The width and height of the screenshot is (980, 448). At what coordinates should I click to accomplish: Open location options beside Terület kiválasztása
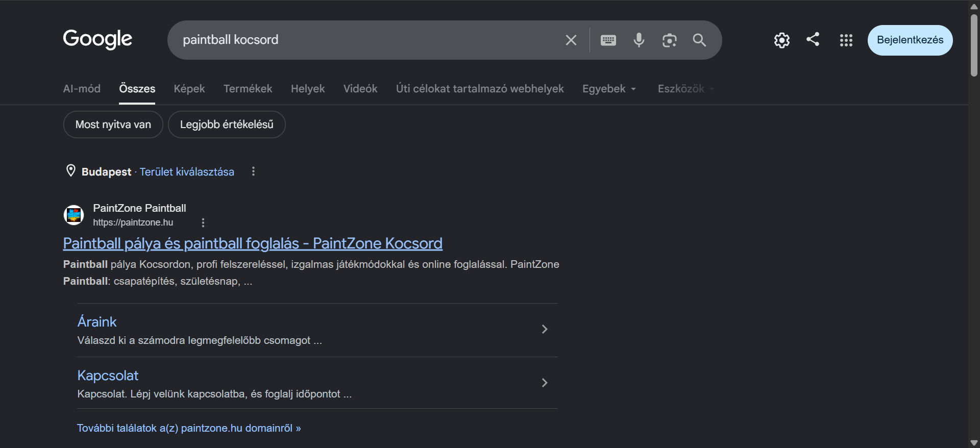(253, 171)
